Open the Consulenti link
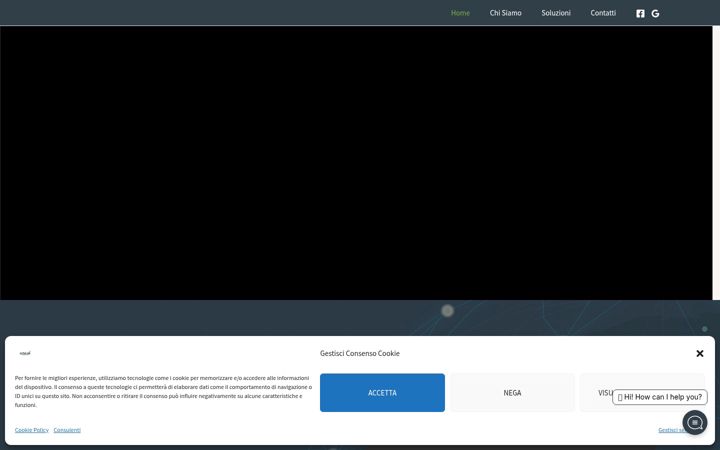 point(67,430)
